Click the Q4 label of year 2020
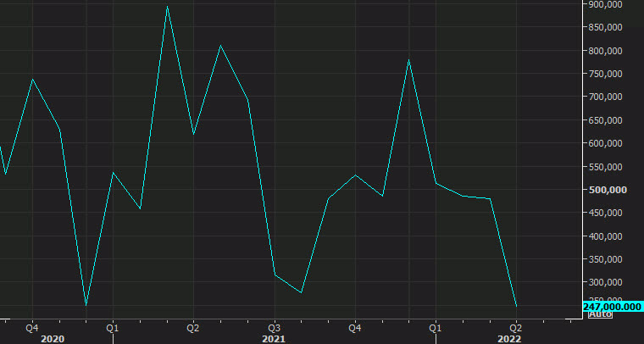The height and width of the screenshot is (344, 644). [x=32, y=329]
